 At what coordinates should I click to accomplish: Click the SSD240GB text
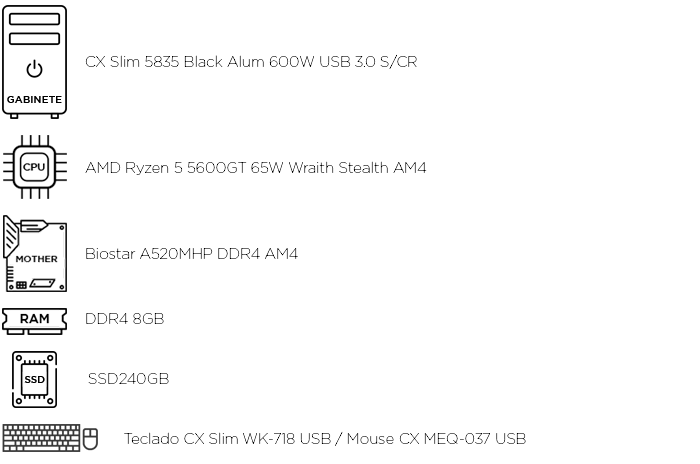[129, 379]
